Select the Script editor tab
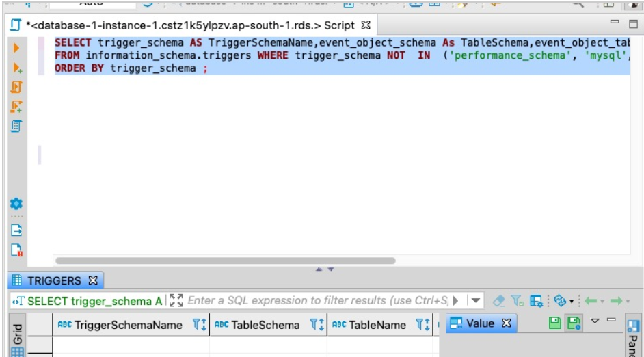Viewport: 644px width, 357px height. point(190,25)
